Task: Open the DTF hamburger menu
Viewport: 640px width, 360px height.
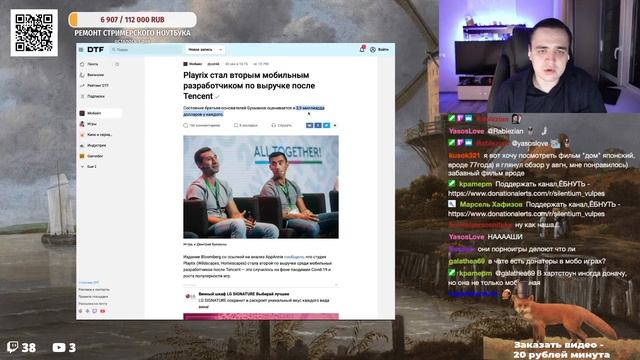Action: [81, 49]
